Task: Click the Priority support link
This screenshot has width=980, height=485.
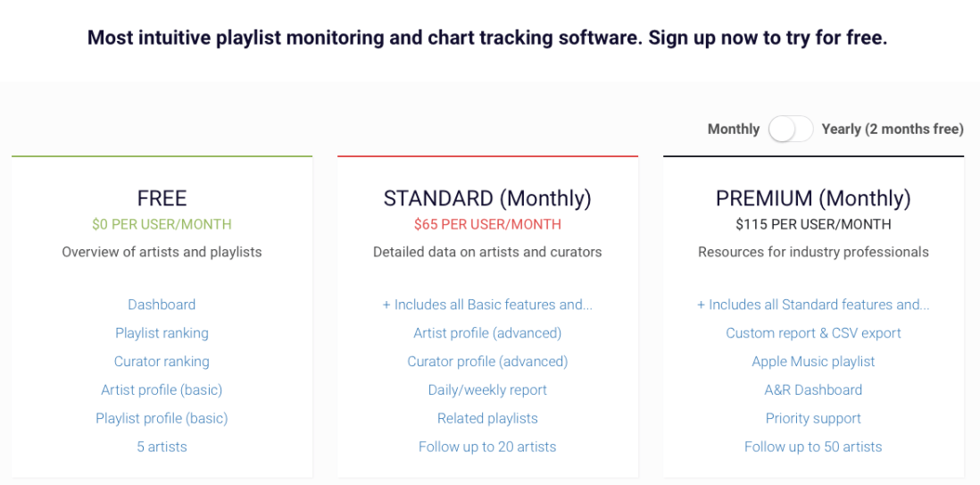Action: click(x=813, y=418)
